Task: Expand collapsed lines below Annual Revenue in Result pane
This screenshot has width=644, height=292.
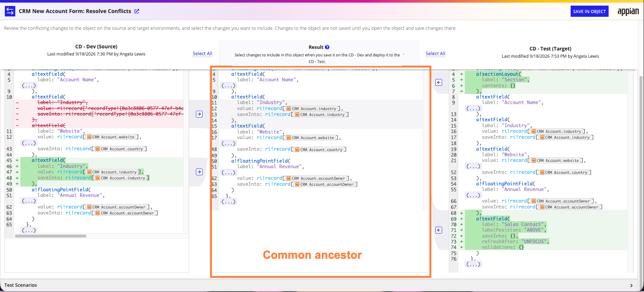Action: click(228, 172)
